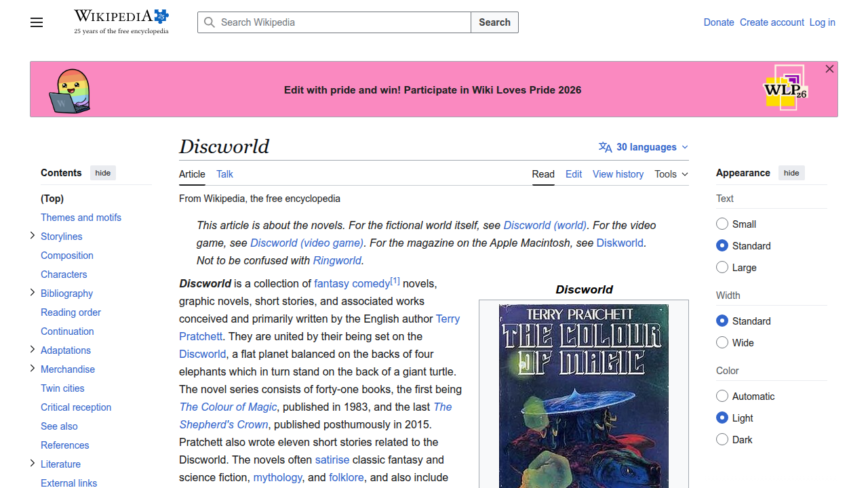Open the fantasy comedy link
The height and width of the screenshot is (488, 868).
click(x=352, y=283)
